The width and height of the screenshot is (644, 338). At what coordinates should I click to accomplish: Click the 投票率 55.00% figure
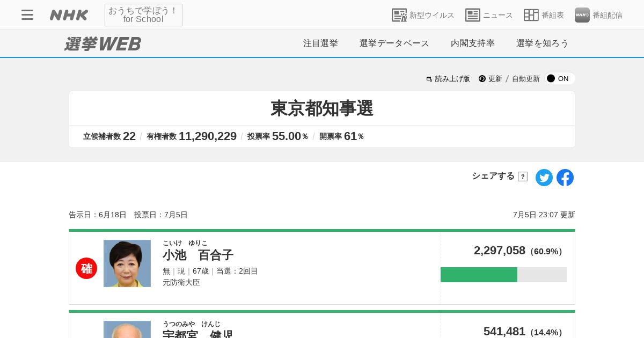[x=277, y=136]
